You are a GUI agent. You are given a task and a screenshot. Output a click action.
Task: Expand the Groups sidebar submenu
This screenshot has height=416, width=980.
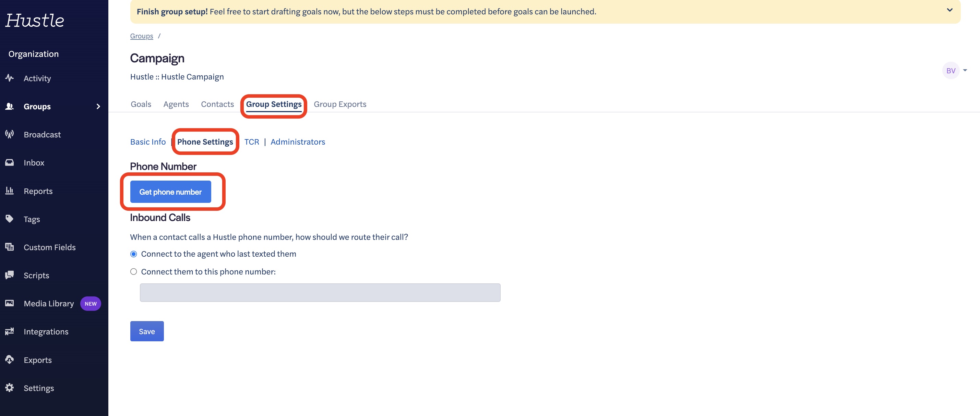click(x=98, y=107)
